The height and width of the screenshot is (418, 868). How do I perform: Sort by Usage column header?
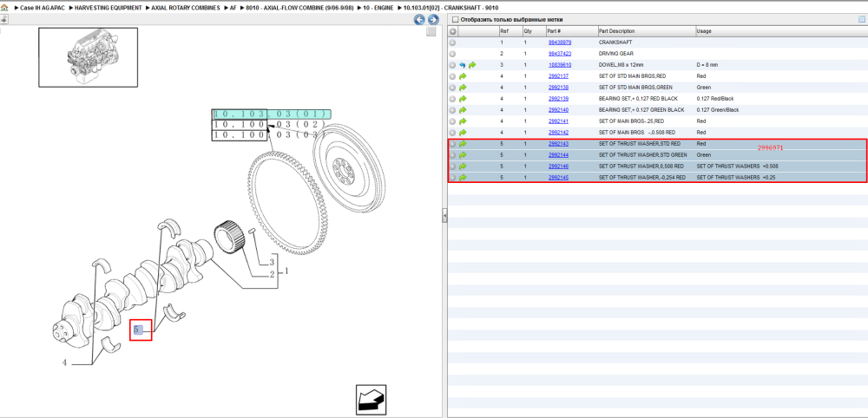(x=780, y=31)
